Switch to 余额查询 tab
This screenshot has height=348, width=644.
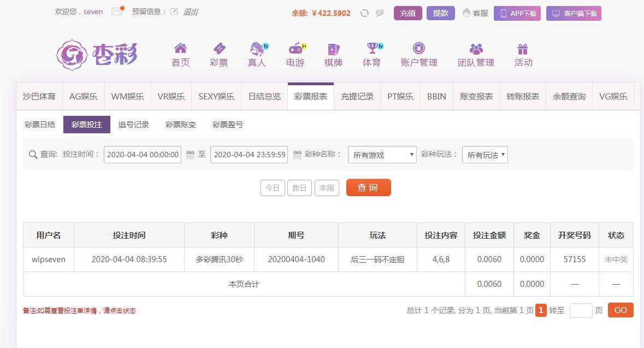(x=569, y=97)
